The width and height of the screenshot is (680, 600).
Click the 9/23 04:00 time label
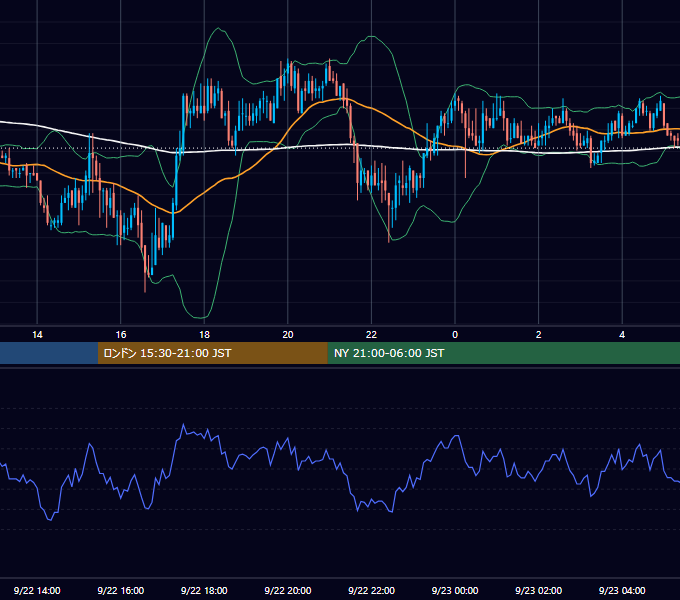pos(622,590)
